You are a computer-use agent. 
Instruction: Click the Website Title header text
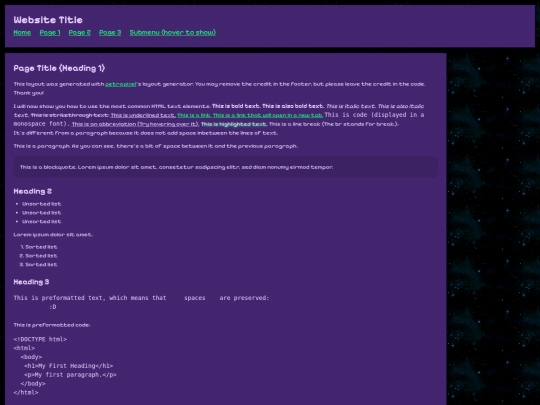pos(48,20)
